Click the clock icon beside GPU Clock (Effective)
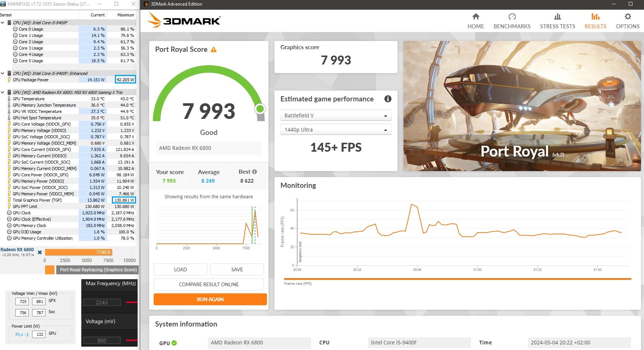The image size is (644, 350). pos(9,219)
